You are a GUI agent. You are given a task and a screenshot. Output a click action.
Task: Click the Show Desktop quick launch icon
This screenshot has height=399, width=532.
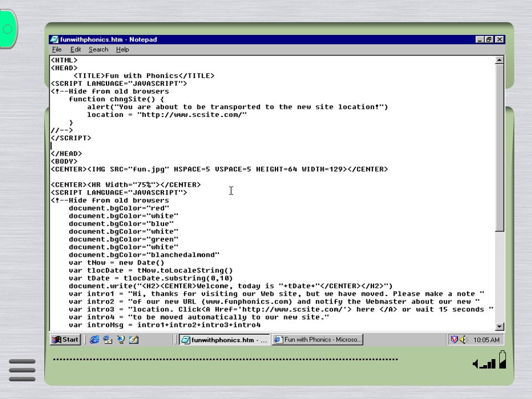tap(134, 340)
